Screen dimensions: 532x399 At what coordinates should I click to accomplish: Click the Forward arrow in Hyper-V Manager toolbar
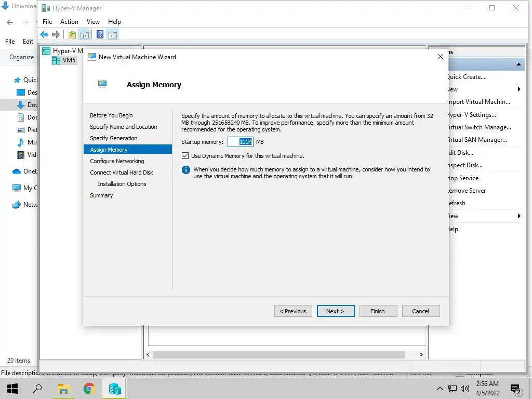coord(56,34)
